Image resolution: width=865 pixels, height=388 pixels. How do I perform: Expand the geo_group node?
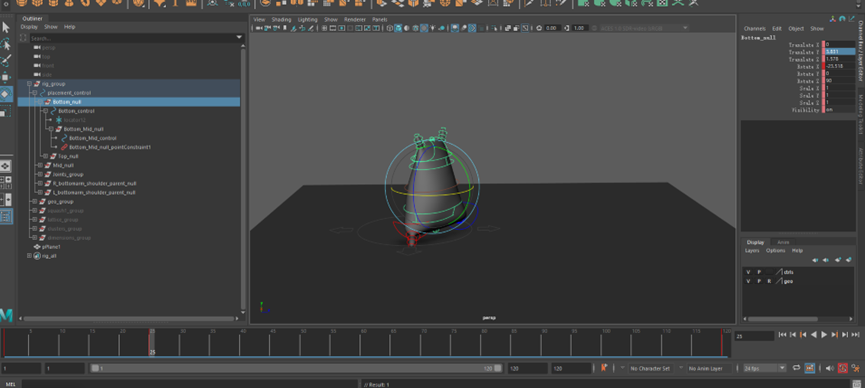30,201
